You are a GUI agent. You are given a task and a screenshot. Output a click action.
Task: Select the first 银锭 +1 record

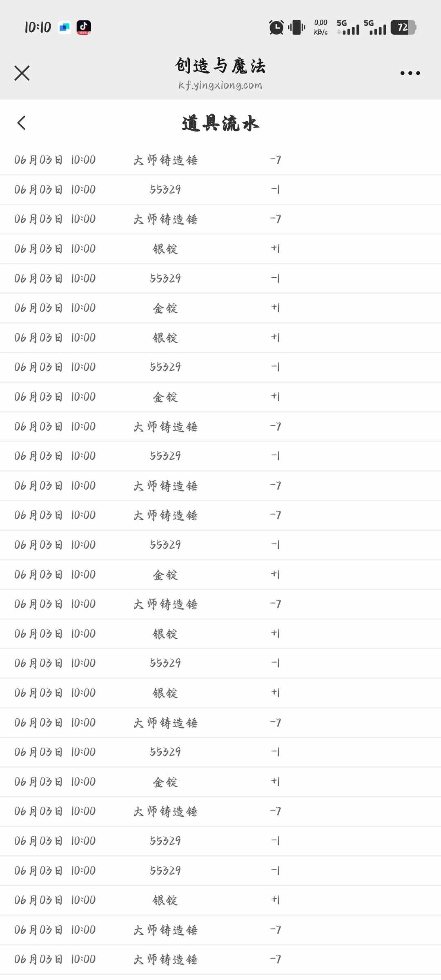coord(220,249)
